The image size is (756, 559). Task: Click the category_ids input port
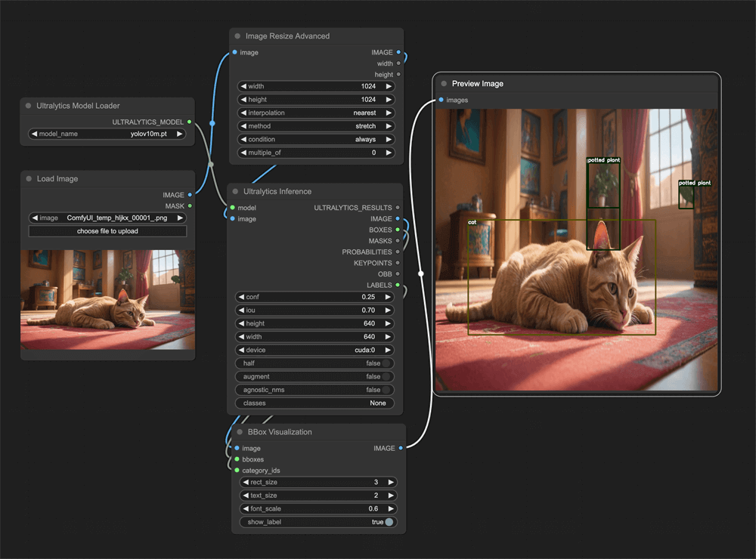[237, 471]
